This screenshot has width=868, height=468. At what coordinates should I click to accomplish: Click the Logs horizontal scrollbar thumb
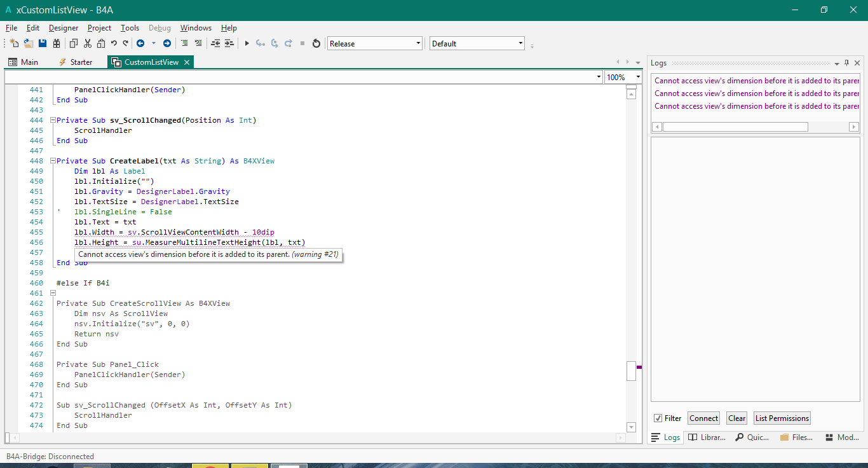[735, 127]
